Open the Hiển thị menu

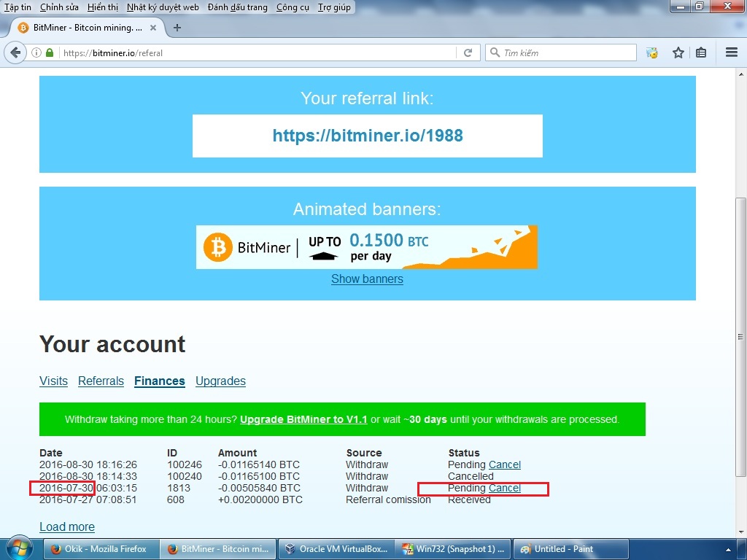click(102, 7)
